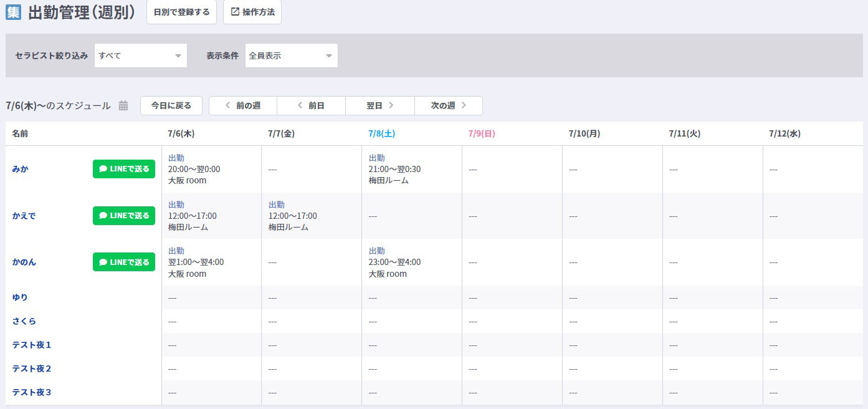Send みか's schedule via LINE
Screen dimensions: 868x409
click(x=124, y=169)
